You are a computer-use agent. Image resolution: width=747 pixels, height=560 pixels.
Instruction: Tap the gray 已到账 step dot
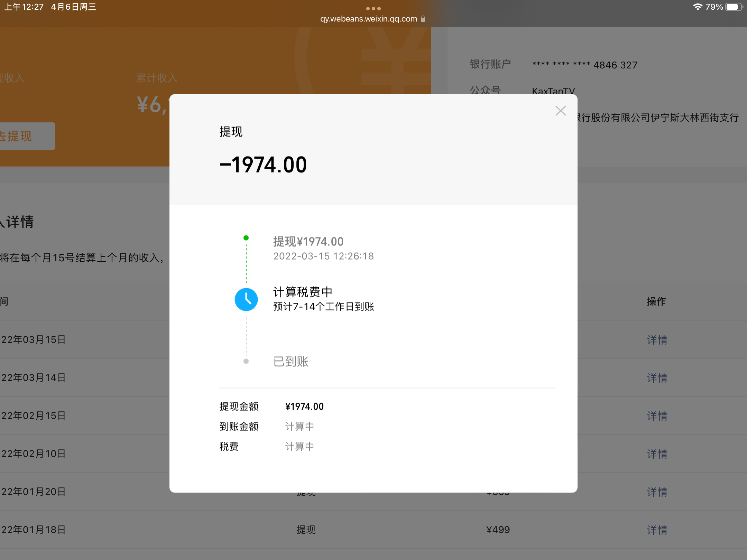(x=246, y=361)
